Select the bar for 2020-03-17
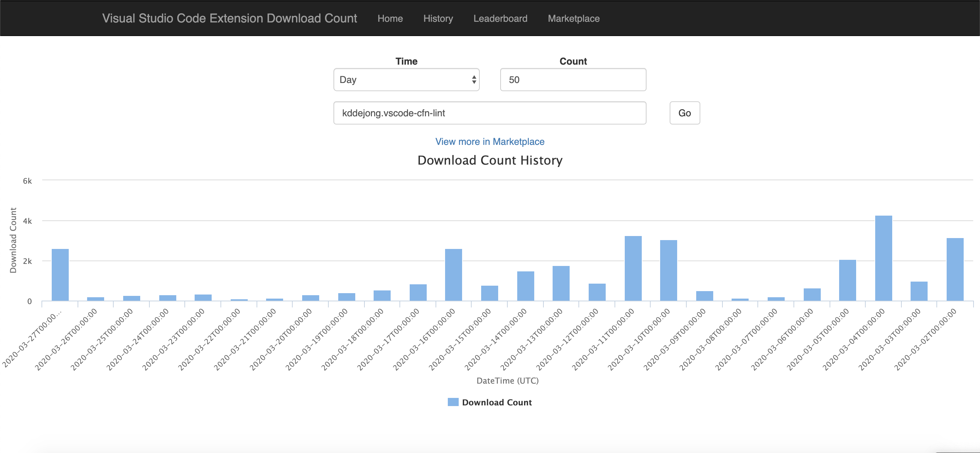Viewport: 980px width, 453px height. 418,292
